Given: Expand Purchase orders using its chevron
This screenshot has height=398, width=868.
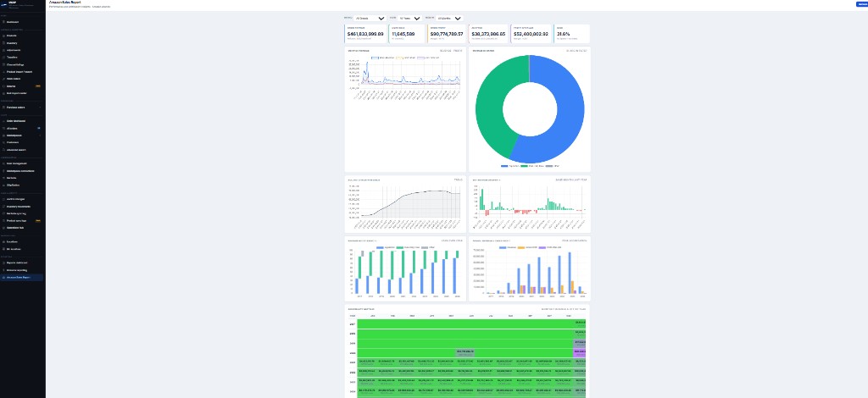Looking at the screenshot, I should click(x=40, y=107).
